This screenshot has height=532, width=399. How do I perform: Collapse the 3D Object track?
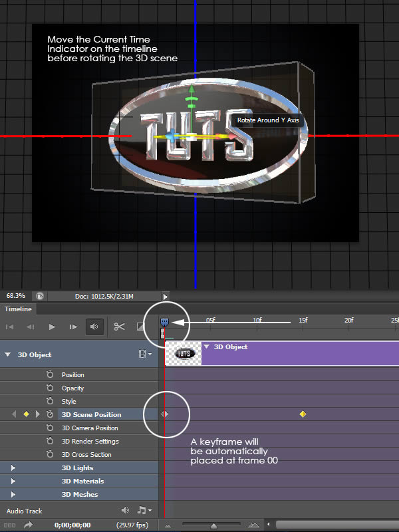tap(7, 354)
